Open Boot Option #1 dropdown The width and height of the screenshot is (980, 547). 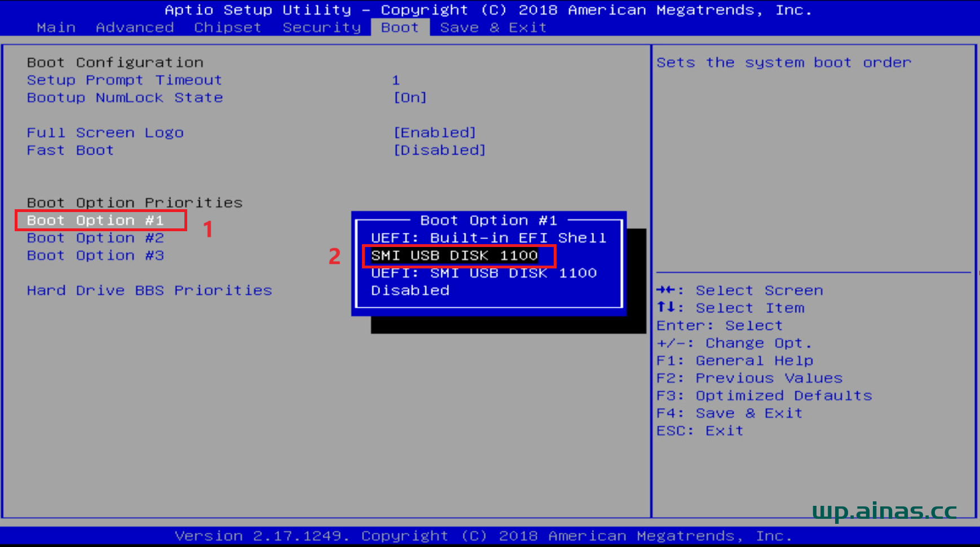95,220
